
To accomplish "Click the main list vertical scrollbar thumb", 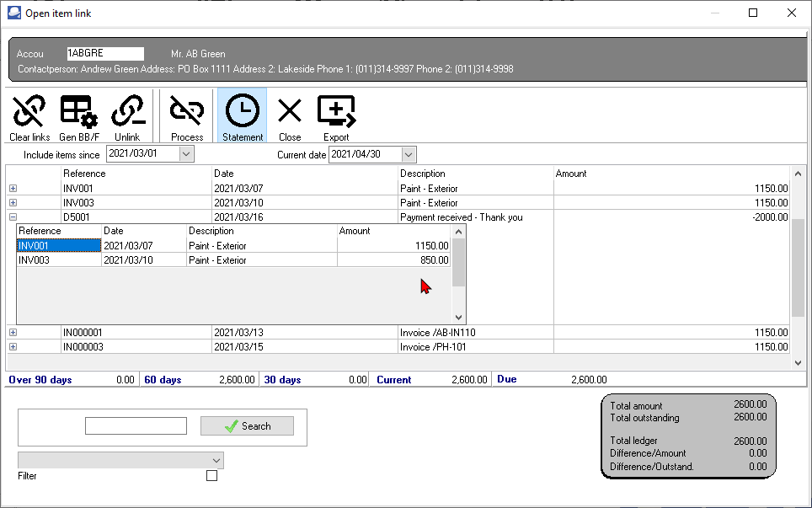I will click(x=798, y=267).
